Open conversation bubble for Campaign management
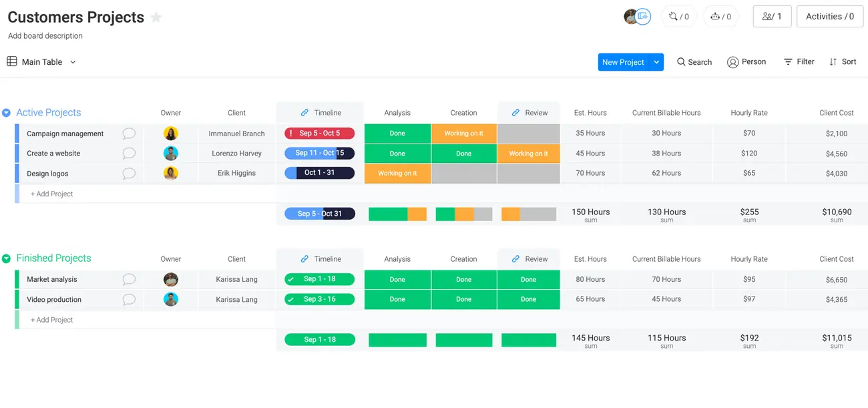The width and height of the screenshot is (868, 408). click(x=129, y=134)
